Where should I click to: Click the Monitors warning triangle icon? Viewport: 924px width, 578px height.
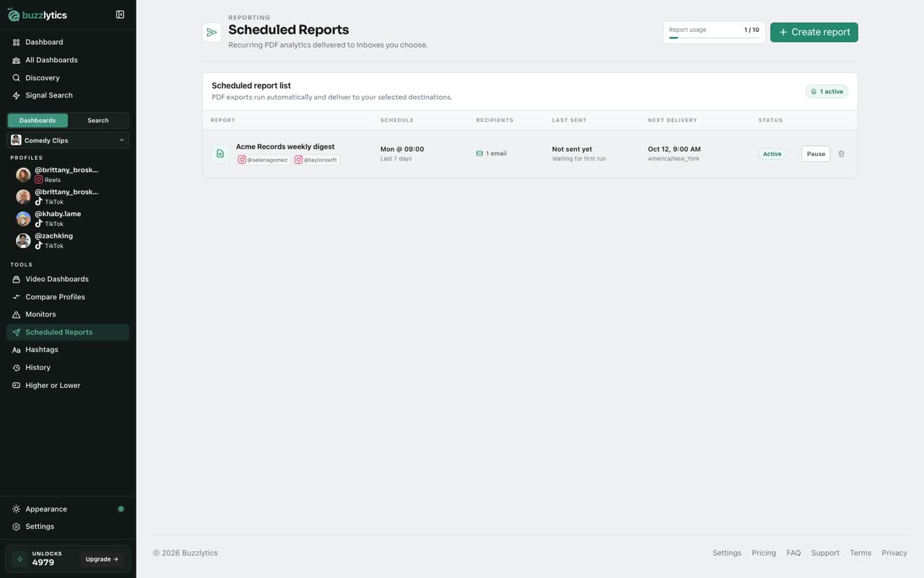click(16, 314)
